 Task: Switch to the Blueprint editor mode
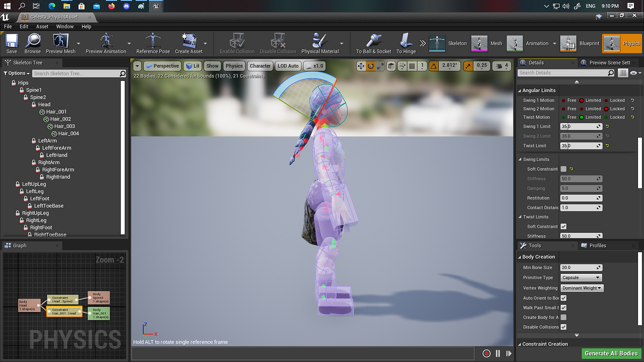click(x=580, y=44)
